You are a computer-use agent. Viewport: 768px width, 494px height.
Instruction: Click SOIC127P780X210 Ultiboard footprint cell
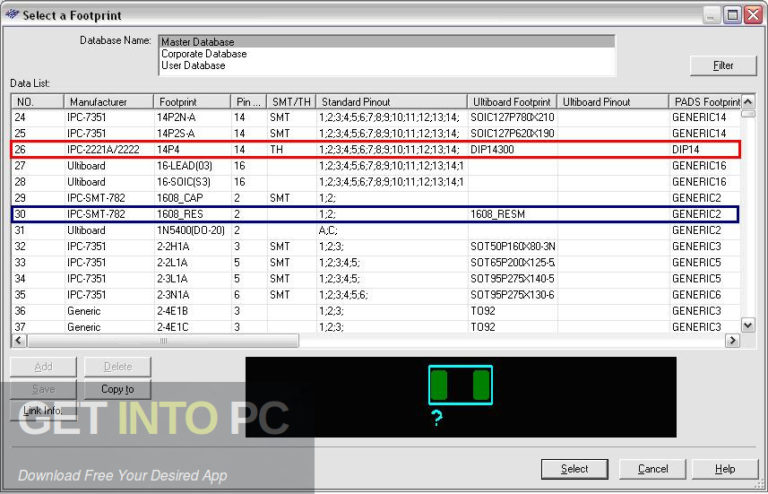512,118
